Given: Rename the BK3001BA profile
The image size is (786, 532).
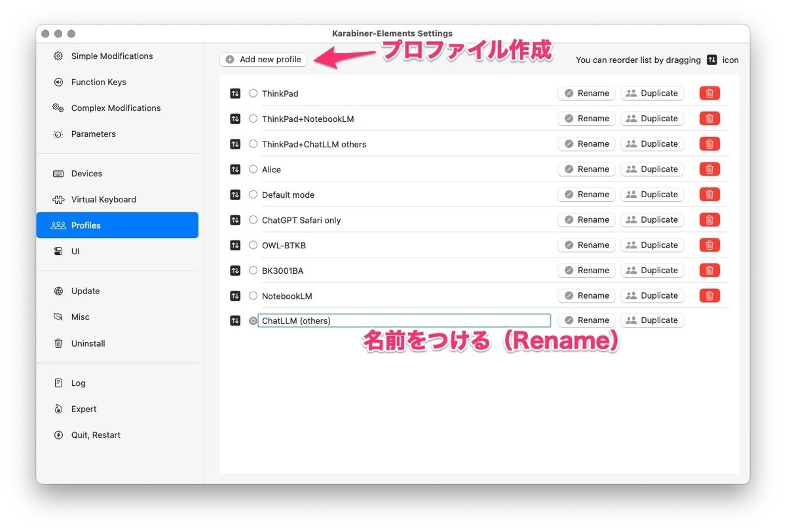Looking at the screenshot, I should pyautogui.click(x=587, y=270).
